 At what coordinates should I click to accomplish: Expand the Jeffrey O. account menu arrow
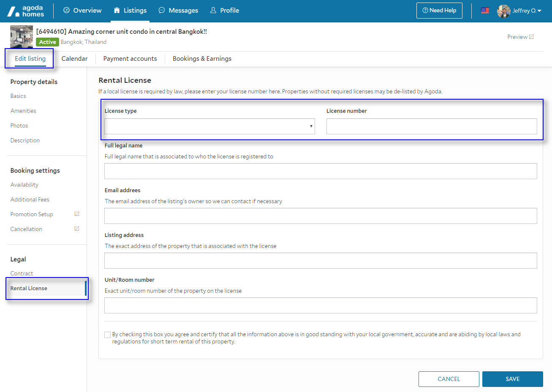(x=539, y=11)
